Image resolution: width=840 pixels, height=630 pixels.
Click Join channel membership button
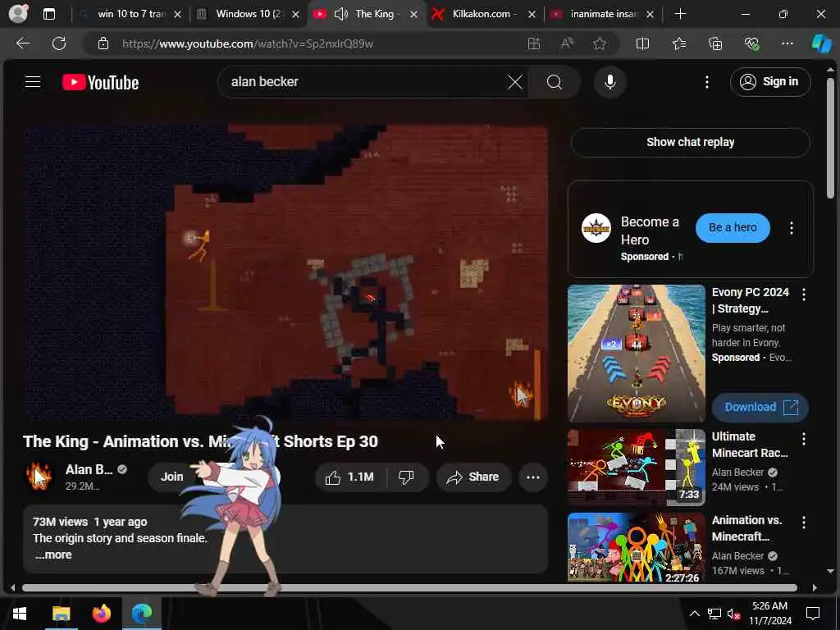pos(172,477)
